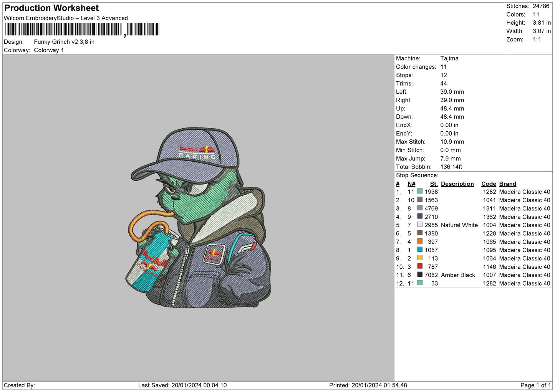Image resolution: width=555 pixels, height=392 pixels.
Task: Click the Machine value Tajima
Action: 449,58
